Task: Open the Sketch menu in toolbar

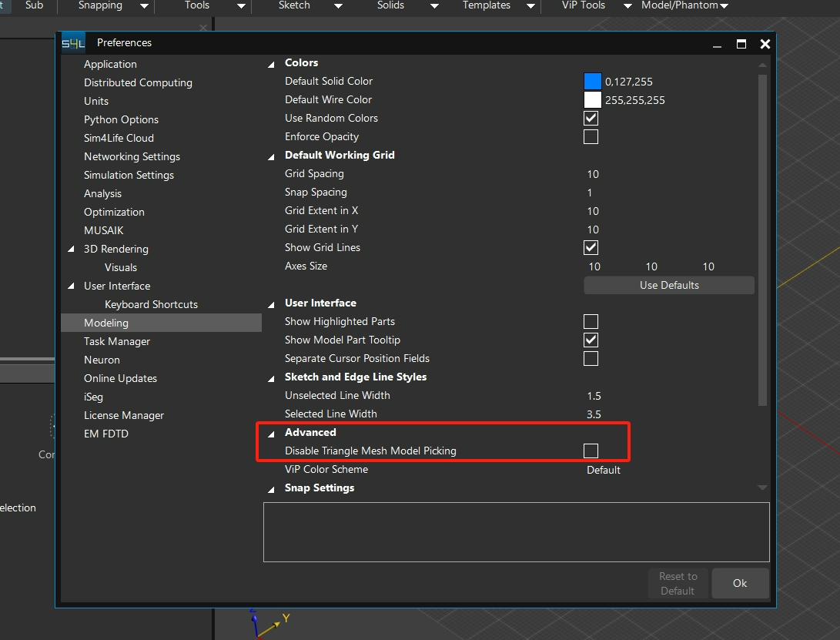Action: point(294,5)
